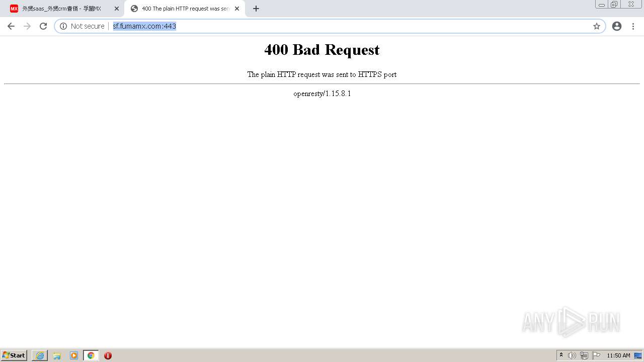Close the Chrome window
Viewport: 644px width, 362px height.
coord(631,4)
